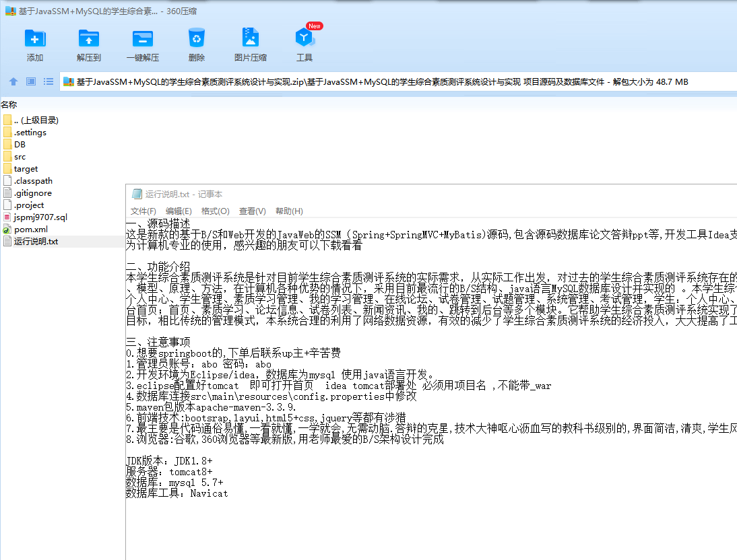Image resolution: width=737 pixels, height=560 pixels.
Task: Click the 名称 column header
Action: click(x=9, y=105)
